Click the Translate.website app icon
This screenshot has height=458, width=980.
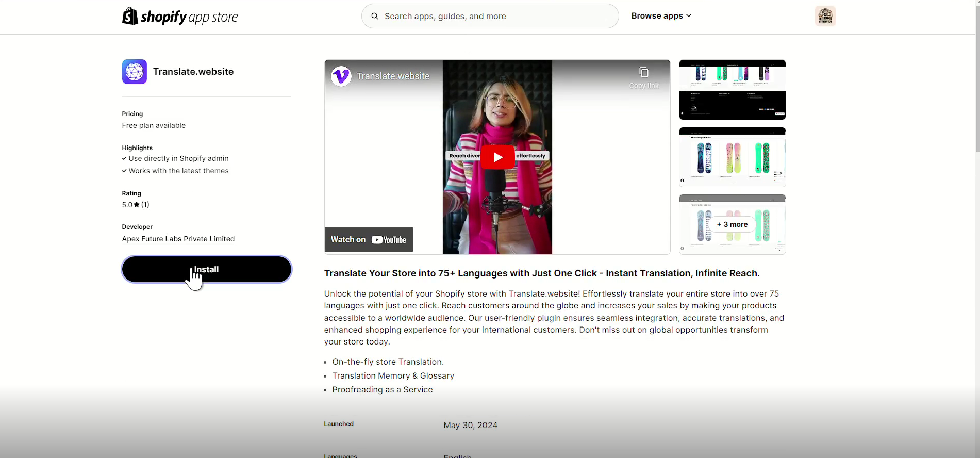click(134, 72)
